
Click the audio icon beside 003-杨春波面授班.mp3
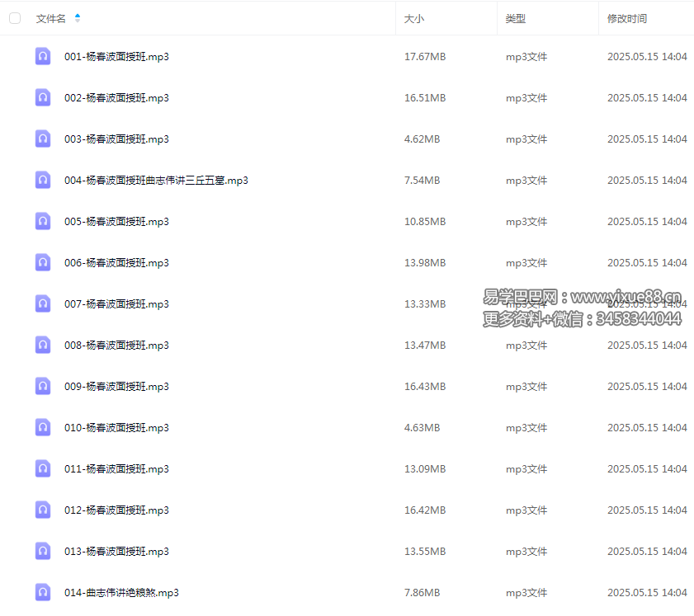pos(43,139)
